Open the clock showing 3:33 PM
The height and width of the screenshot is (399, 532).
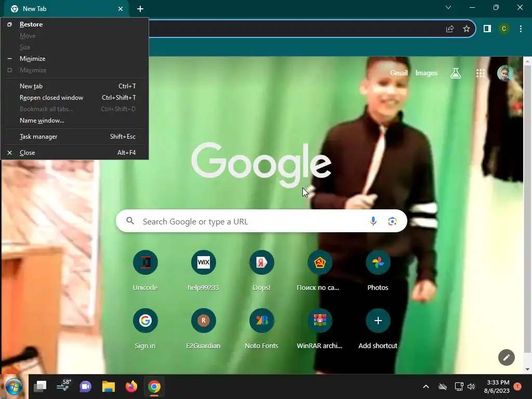[x=497, y=387]
